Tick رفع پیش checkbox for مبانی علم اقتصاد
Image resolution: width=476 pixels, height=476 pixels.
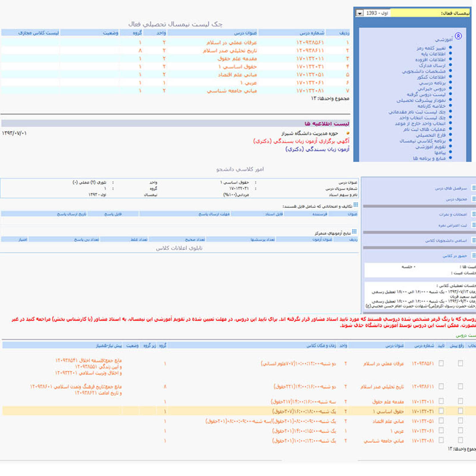pyautogui.click(x=460, y=421)
